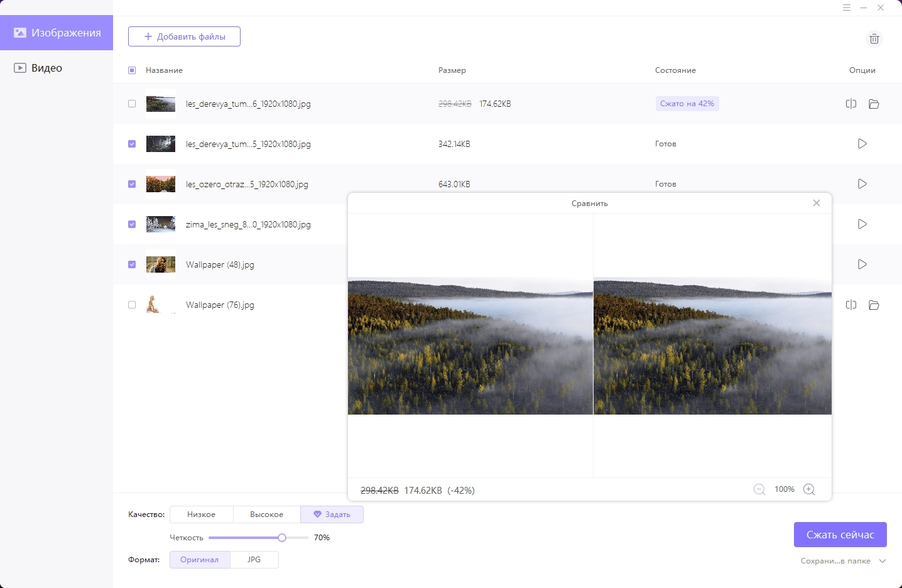Start compressing zima_les_sneg file
Viewport: 902px width, 588px height.
click(x=862, y=224)
